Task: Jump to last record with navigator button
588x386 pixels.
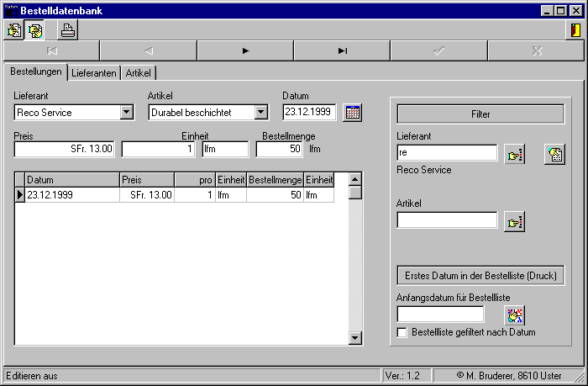Action: [x=342, y=50]
